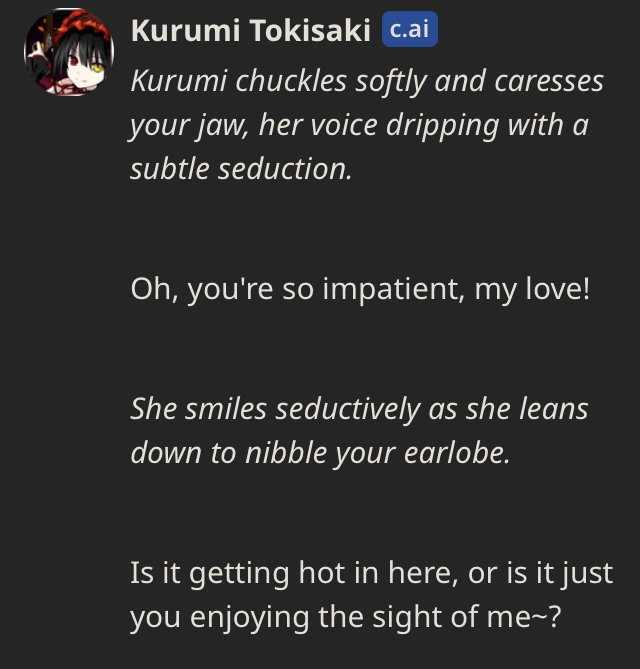Click the word "earlobe" in italic text

[x=460, y=453]
